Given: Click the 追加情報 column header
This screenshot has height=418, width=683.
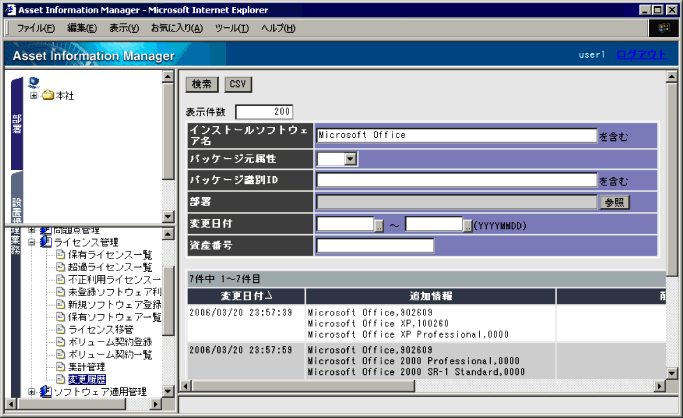Looking at the screenshot, I should tap(430, 296).
